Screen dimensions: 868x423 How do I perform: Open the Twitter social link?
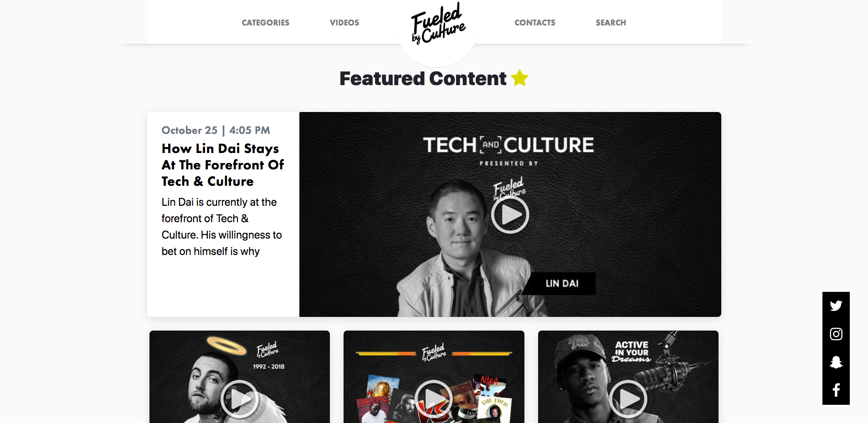[x=836, y=306]
